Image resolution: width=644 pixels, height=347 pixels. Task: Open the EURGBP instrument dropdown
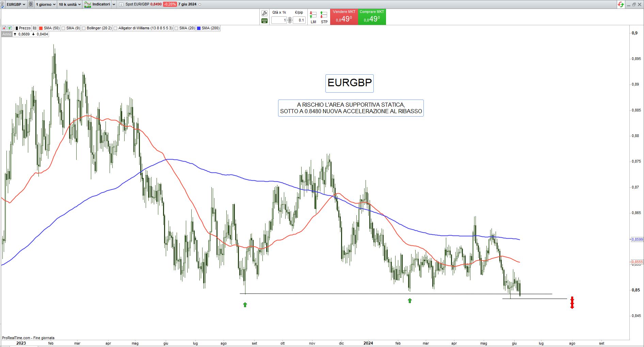pyautogui.click(x=16, y=4)
